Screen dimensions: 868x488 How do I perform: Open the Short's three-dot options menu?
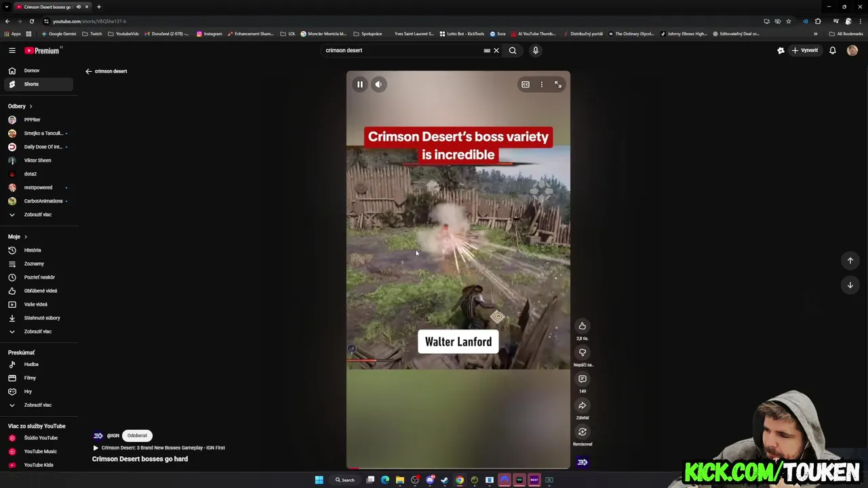pyautogui.click(x=542, y=84)
